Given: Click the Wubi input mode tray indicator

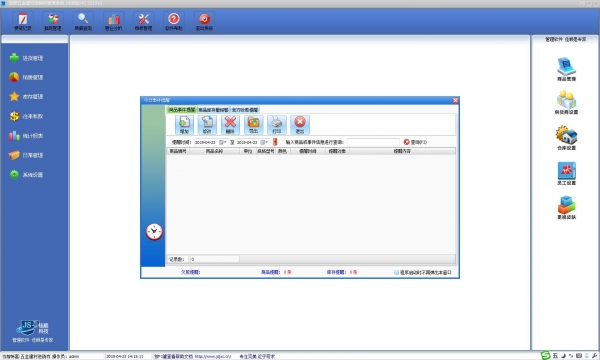Looking at the screenshot, I should click(555, 356).
